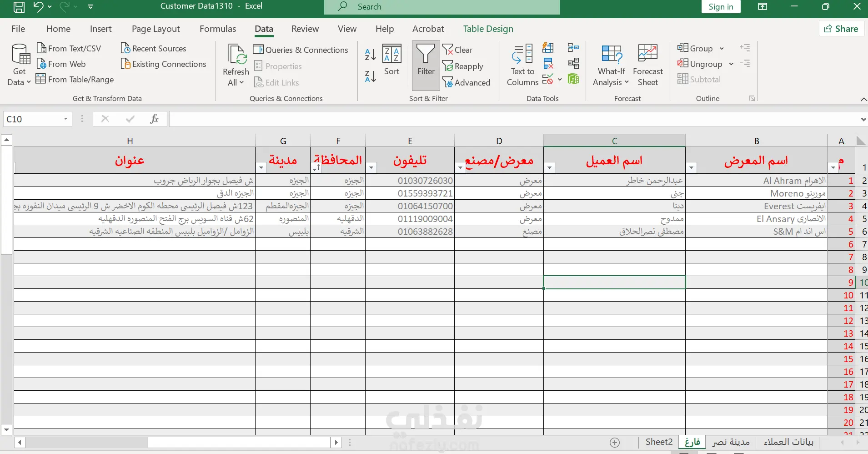Image resolution: width=868 pixels, height=454 pixels.
Task: Open What-If Analysis menu
Action: click(x=611, y=66)
